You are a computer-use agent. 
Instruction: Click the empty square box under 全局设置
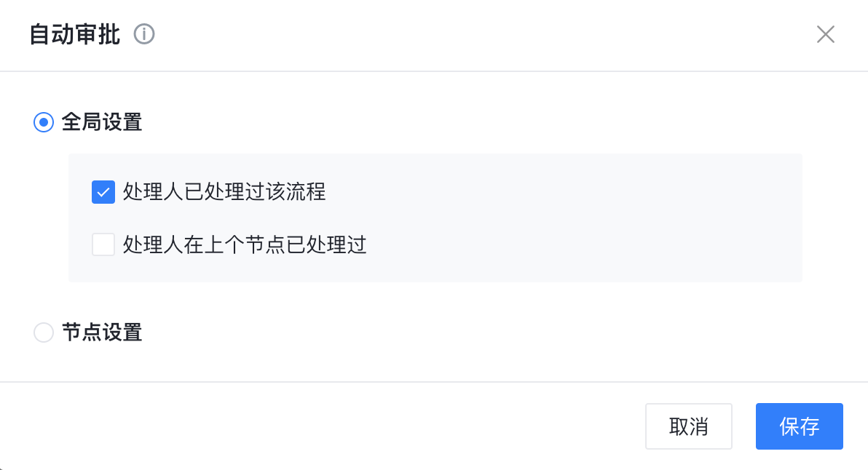click(103, 244)
